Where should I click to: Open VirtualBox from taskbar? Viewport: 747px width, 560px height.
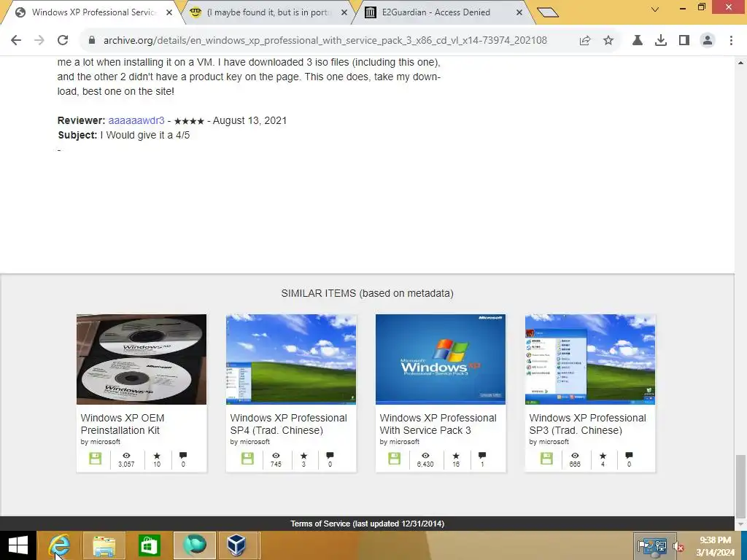tap(237, 545)
